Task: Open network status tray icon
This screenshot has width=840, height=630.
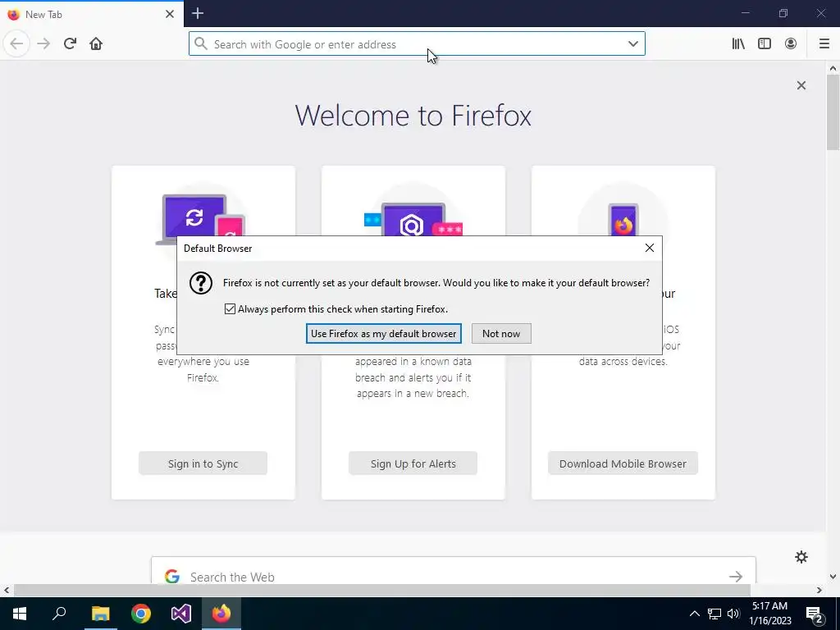Action: 714,614
